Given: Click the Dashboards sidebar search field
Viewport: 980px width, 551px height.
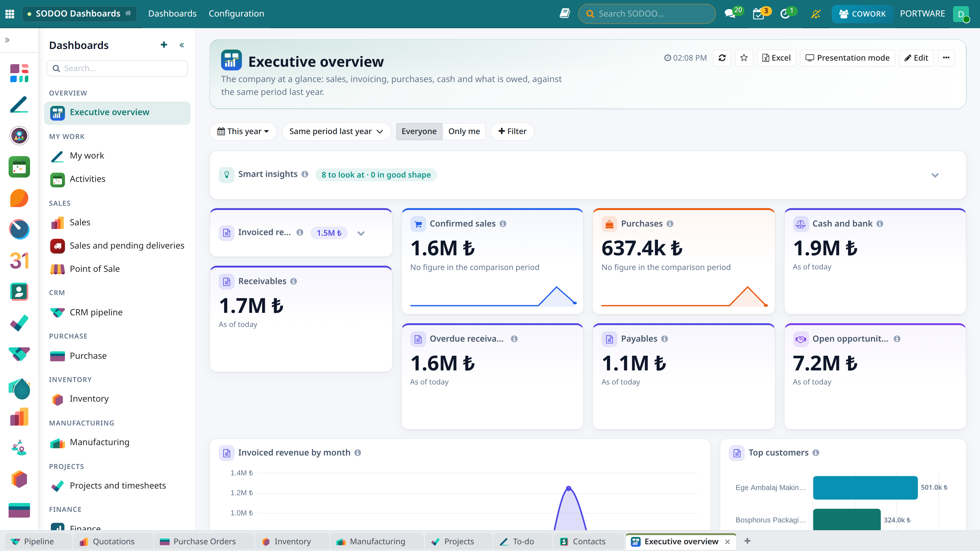Looking at the screenshot, I should click(117, 69).
